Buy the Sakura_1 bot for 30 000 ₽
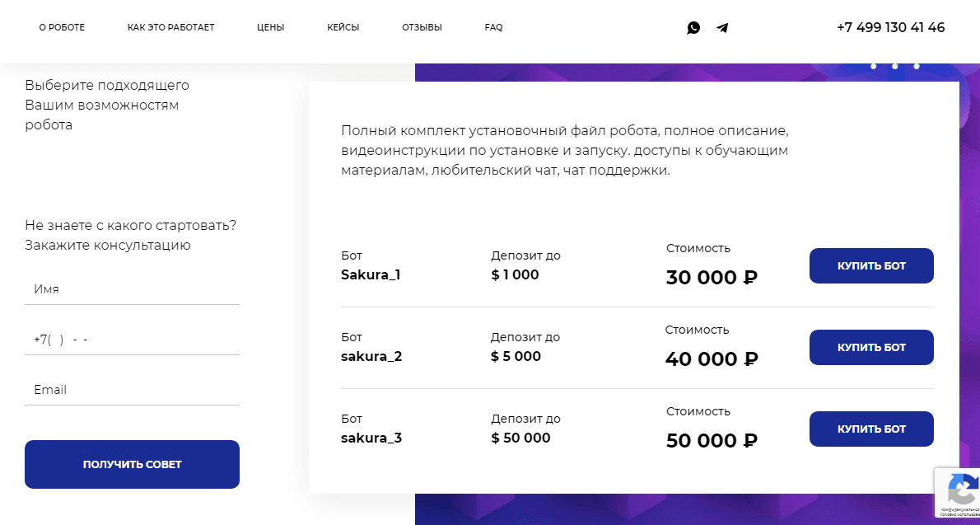The image size is (980, 525). (871, 265)
